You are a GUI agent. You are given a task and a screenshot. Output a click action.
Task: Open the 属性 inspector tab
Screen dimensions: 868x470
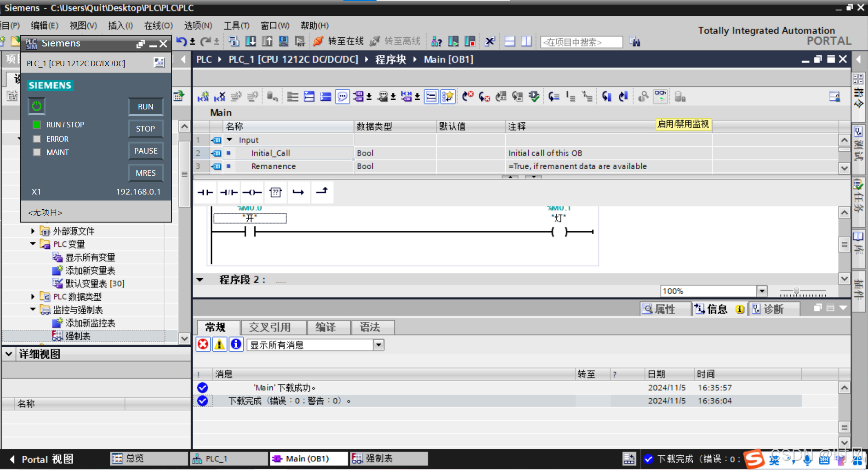click(665, 309)
